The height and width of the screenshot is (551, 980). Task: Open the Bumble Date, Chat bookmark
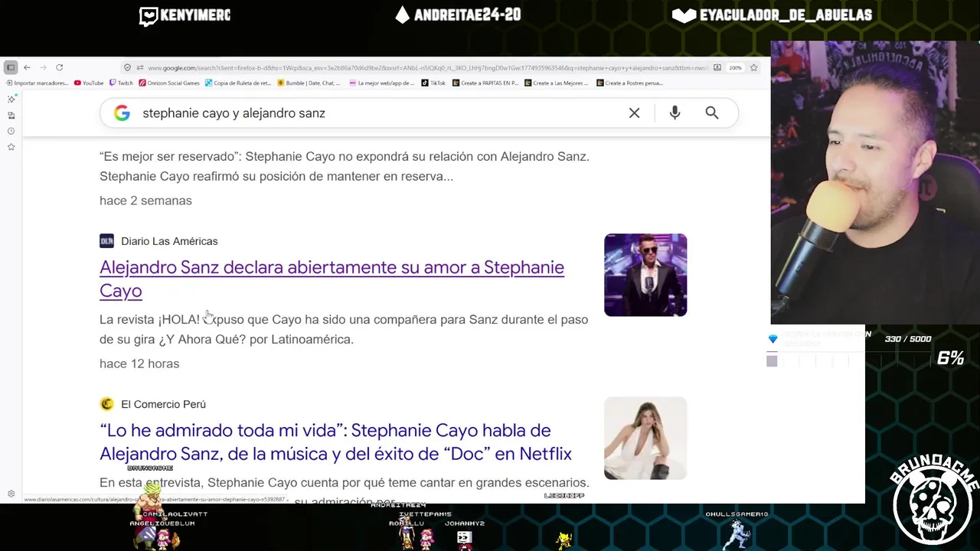[x=309, y=83]
